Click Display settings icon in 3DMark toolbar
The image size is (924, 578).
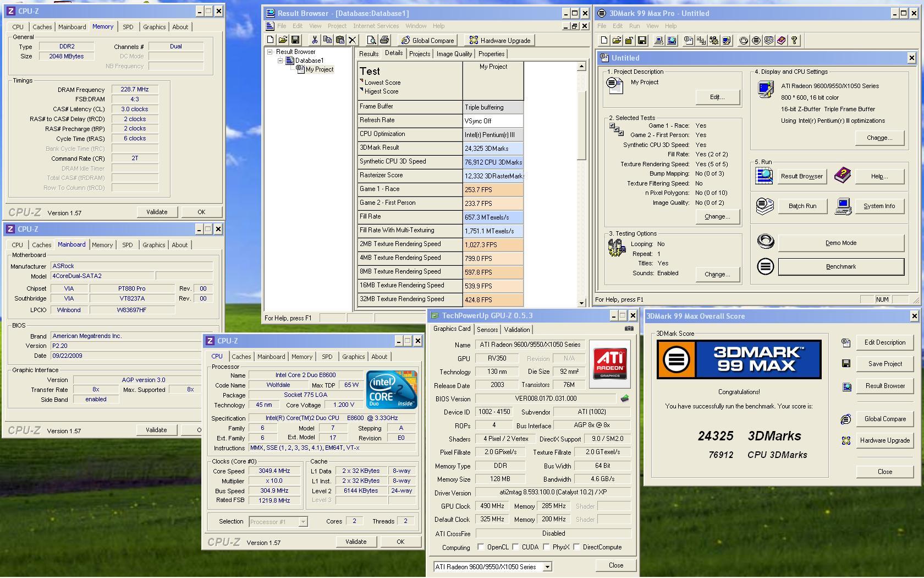[727, 40]
